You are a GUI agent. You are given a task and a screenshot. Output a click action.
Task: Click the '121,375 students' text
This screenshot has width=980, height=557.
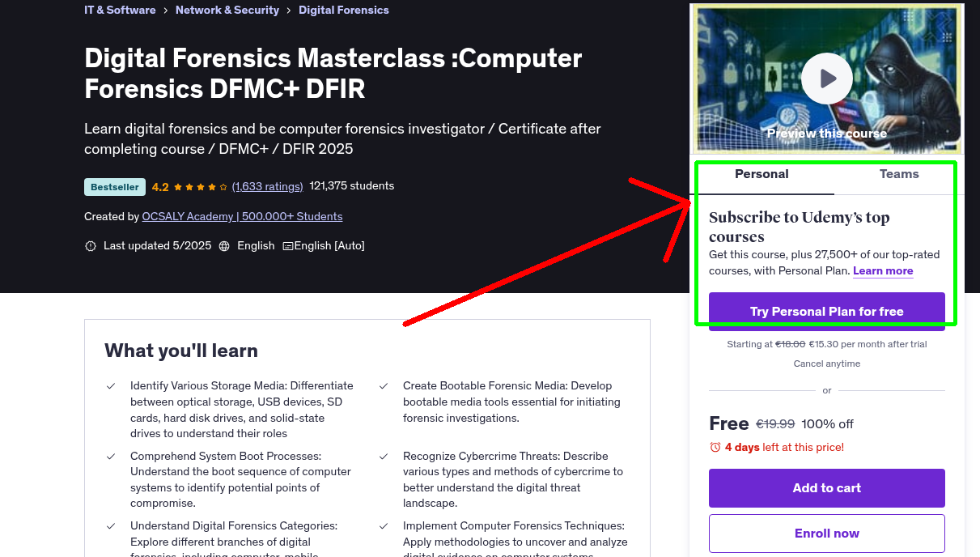tap(352, 186)
